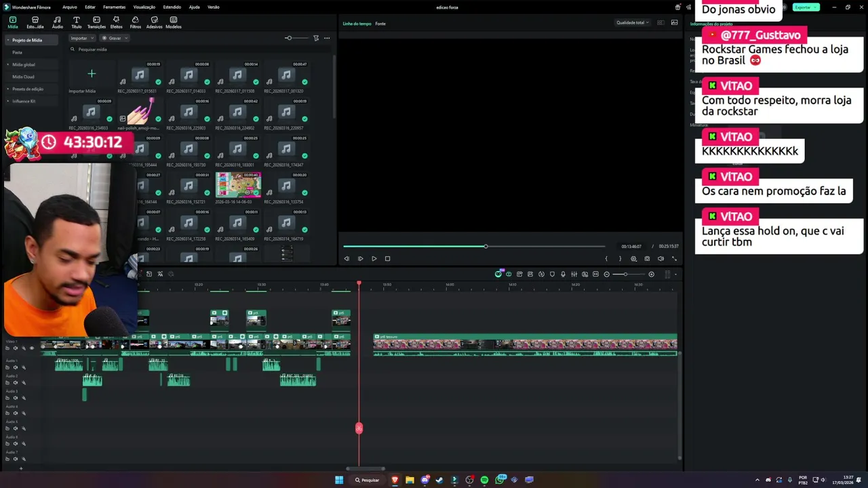Open the Título tab

[76, 22]
